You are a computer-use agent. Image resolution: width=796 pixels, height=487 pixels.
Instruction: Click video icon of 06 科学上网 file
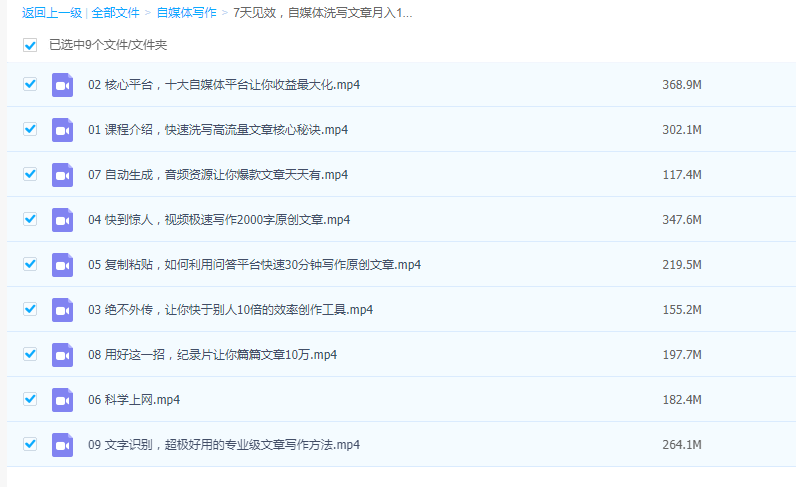pos(63,400)
